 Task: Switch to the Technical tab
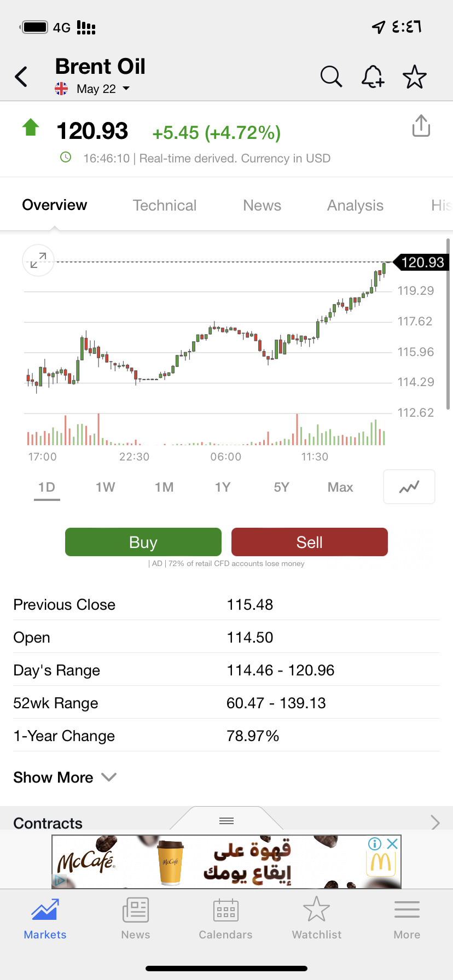(164, 205)
